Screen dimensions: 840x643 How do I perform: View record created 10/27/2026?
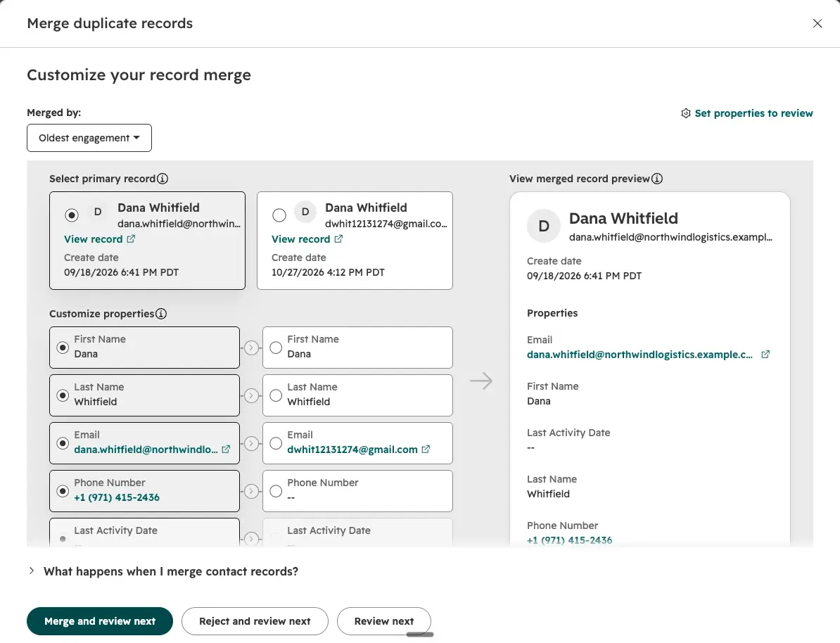point(300,239)
